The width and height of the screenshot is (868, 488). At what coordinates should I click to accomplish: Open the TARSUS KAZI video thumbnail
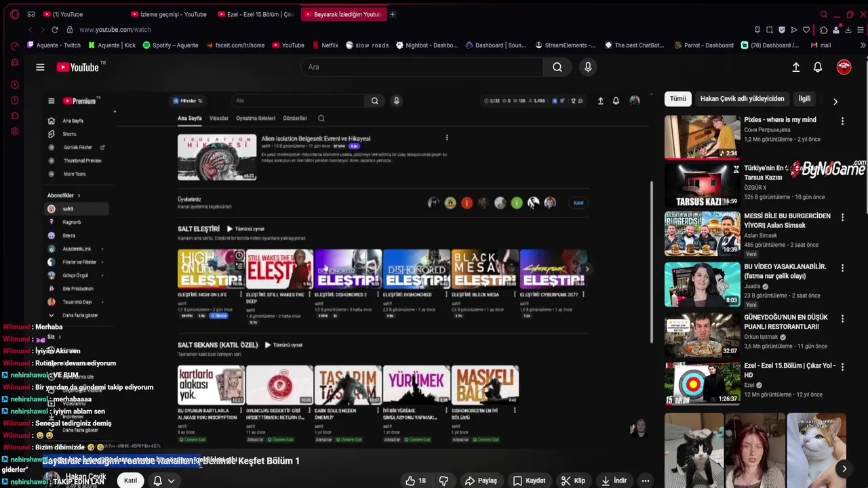[x=702, y=185]
